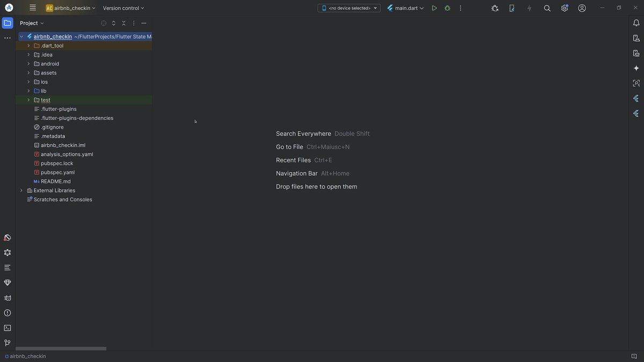Image resolution: width=644 pixels, height=362 pixels.
Task: Open Gemini from the right sidebar sparkle icon
Action: click(636, 68)
